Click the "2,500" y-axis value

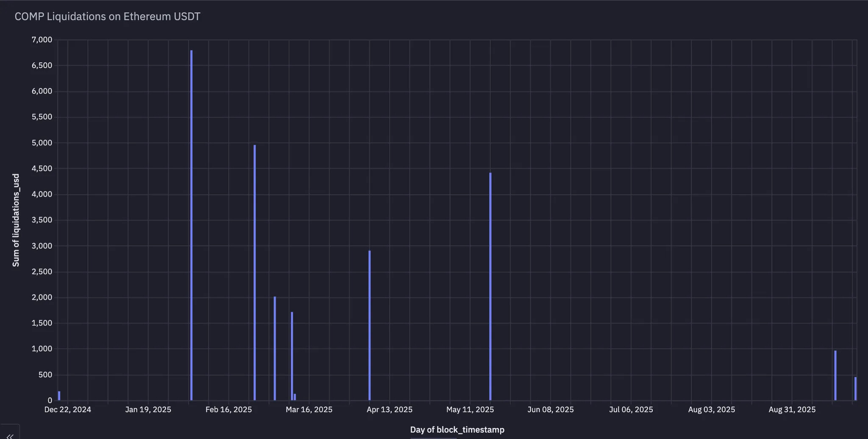[42, 272]
